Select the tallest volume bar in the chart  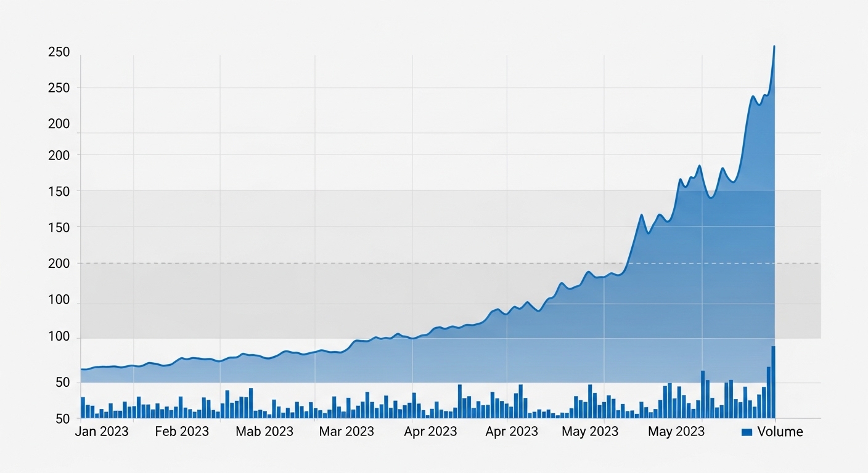pos(773,382)
